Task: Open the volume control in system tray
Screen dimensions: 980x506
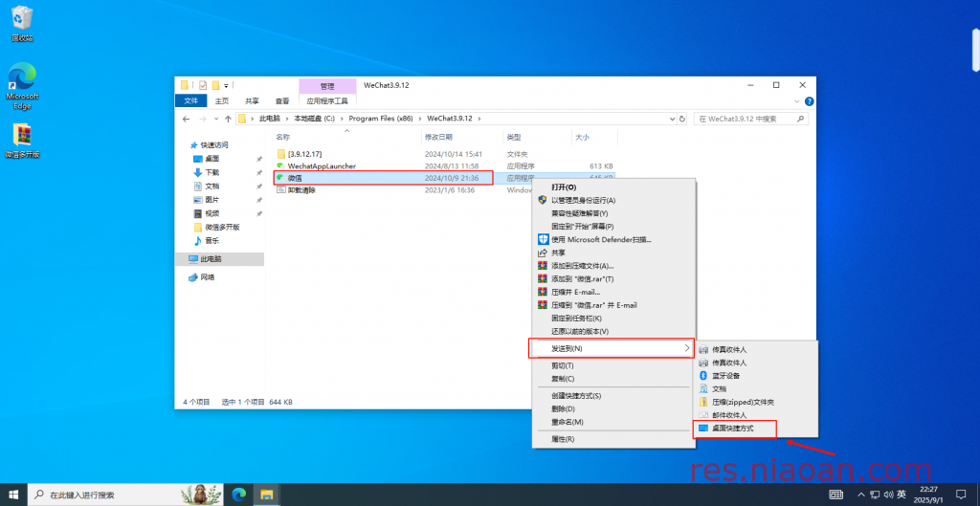Action: point(887,495)
